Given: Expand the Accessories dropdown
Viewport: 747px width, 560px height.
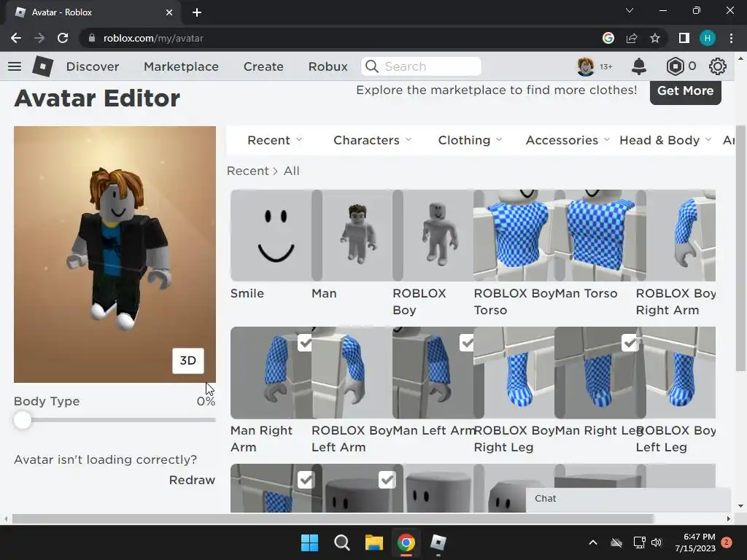Looking at the screenshot, I should point(568,140).
